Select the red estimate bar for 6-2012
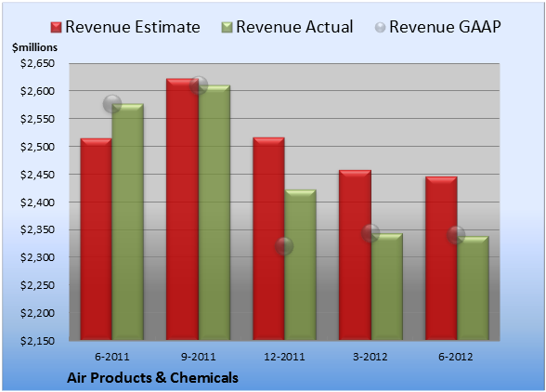Screen dimensions: 546x392 (441, 258)
